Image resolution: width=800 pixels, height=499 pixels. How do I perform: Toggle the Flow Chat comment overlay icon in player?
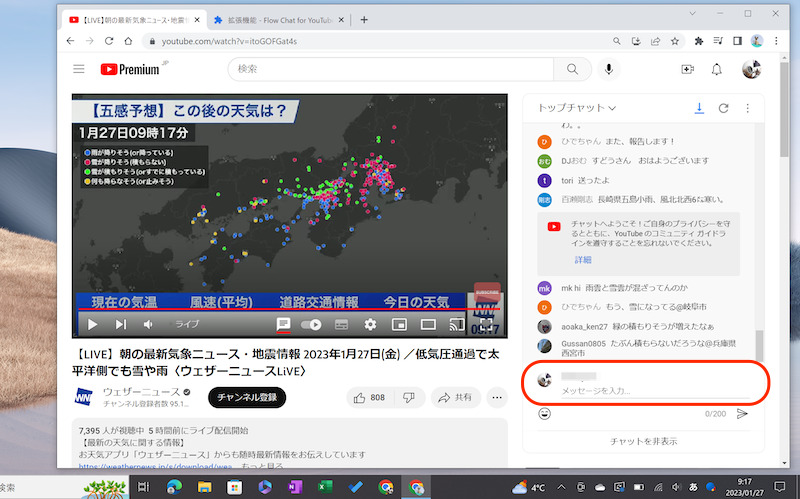[284, 324]
